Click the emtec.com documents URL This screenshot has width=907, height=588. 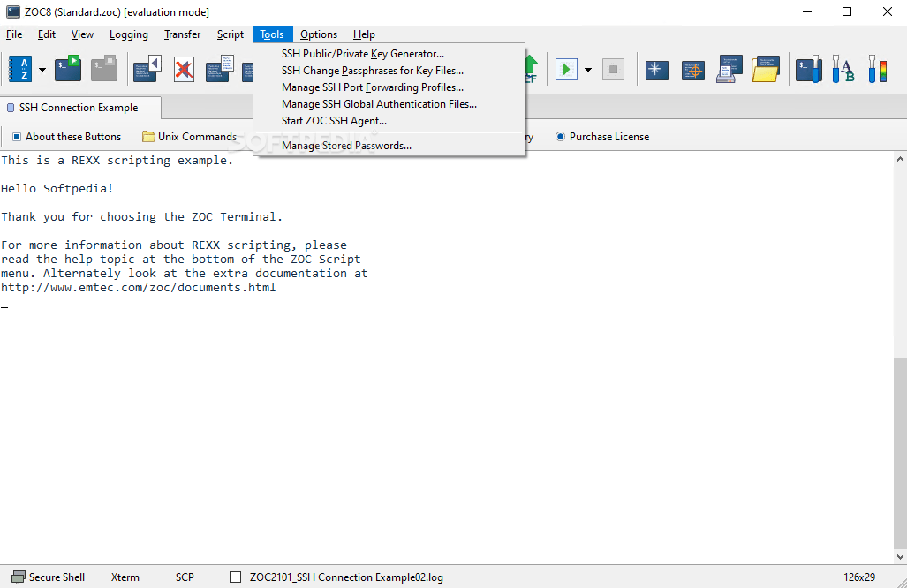point(139,287)
